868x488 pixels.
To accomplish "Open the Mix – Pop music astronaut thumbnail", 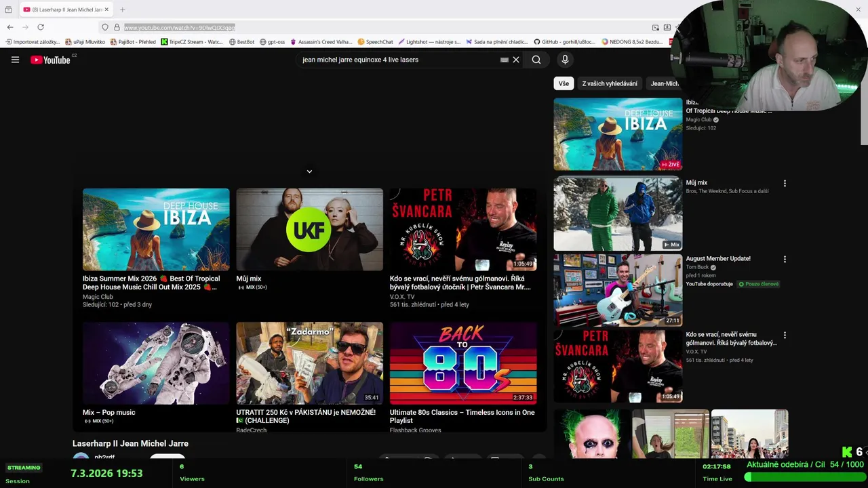I will click(156, 363).
